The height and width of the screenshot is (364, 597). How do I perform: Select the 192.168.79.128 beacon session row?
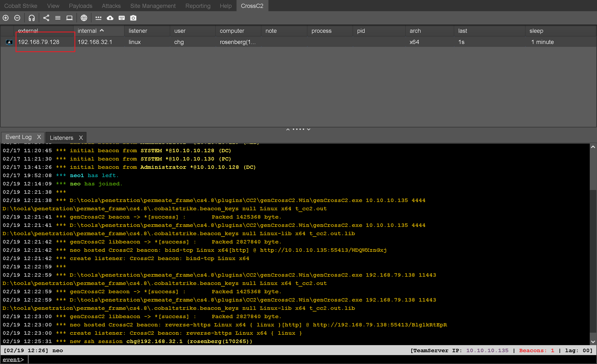39,42
